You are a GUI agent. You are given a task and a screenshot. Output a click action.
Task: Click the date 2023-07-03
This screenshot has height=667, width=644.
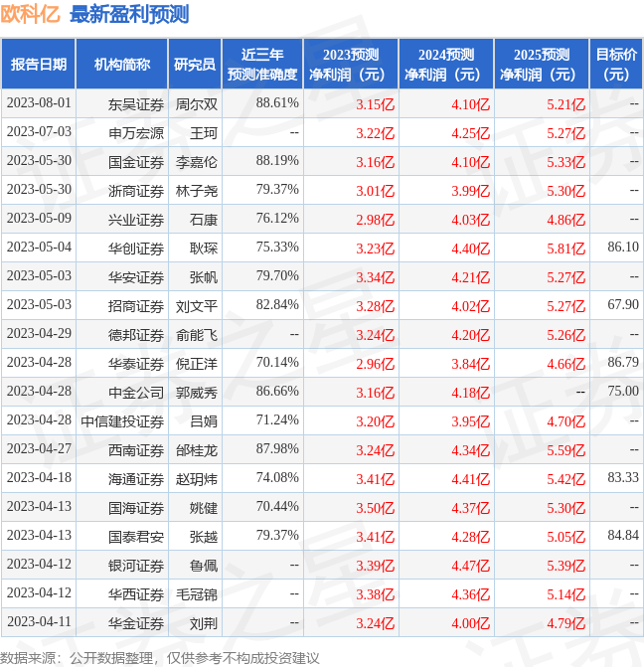click(x=39, y=132)
